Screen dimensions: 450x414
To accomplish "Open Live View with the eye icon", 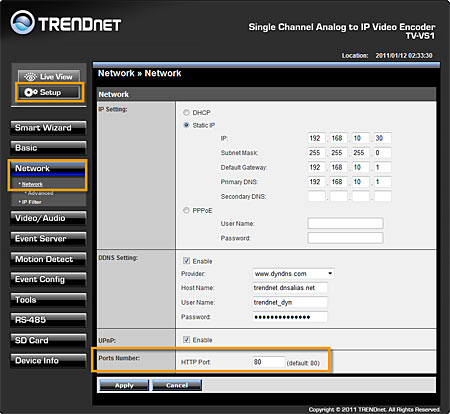I will (49, 76).
